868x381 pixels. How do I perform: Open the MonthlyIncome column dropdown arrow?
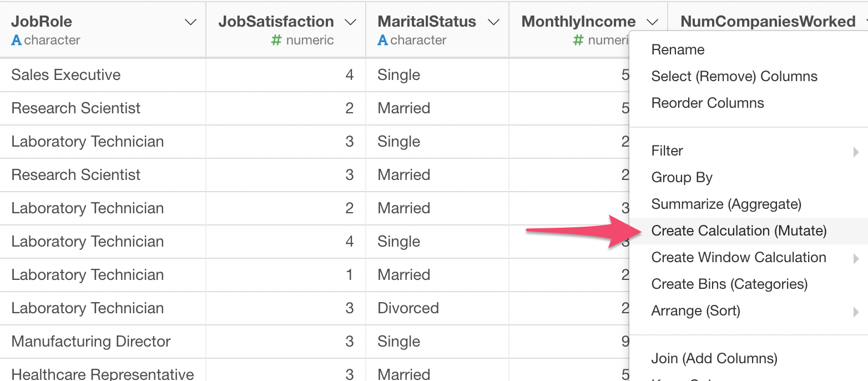click(x=653, y=22)
